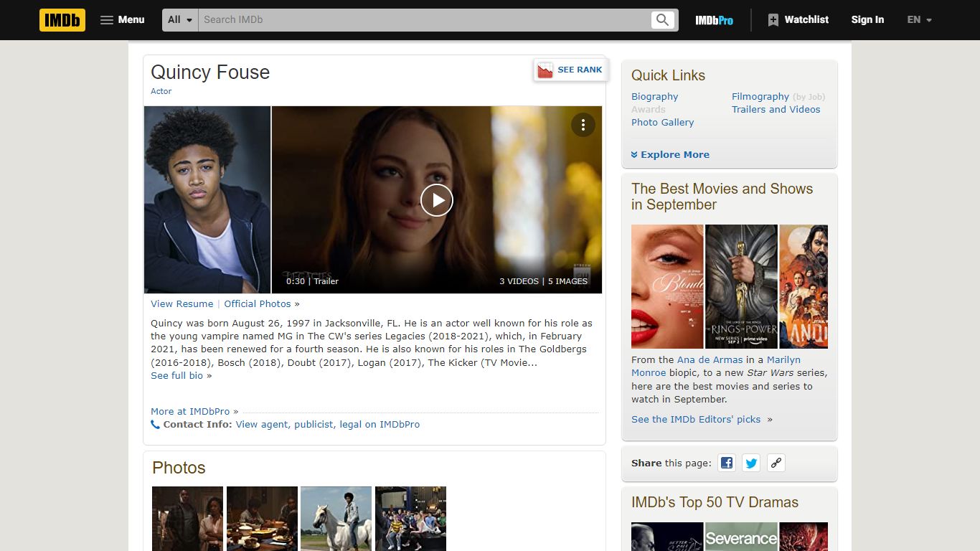See the IMDb Editors' picks
980x551 pixels.
(696, 419)
